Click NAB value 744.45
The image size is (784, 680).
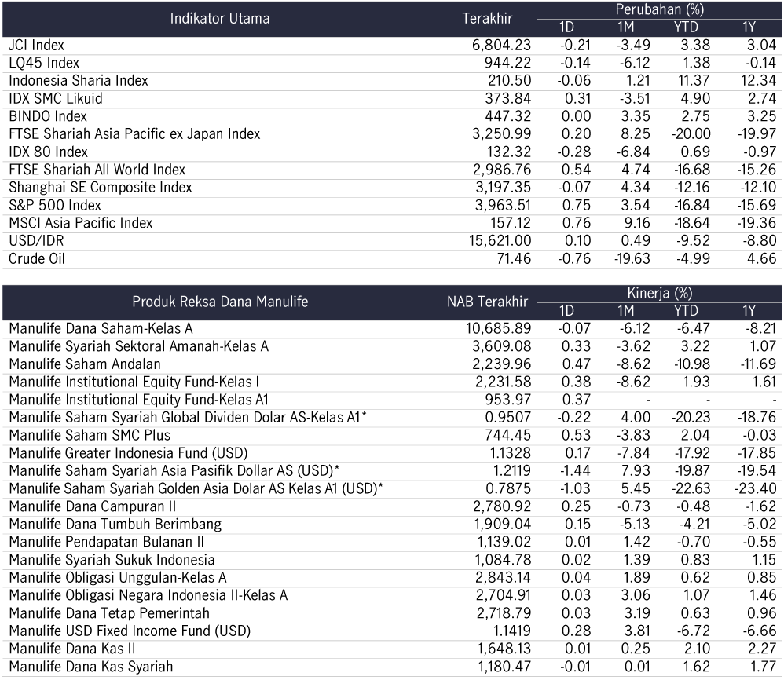coord(508,435)
